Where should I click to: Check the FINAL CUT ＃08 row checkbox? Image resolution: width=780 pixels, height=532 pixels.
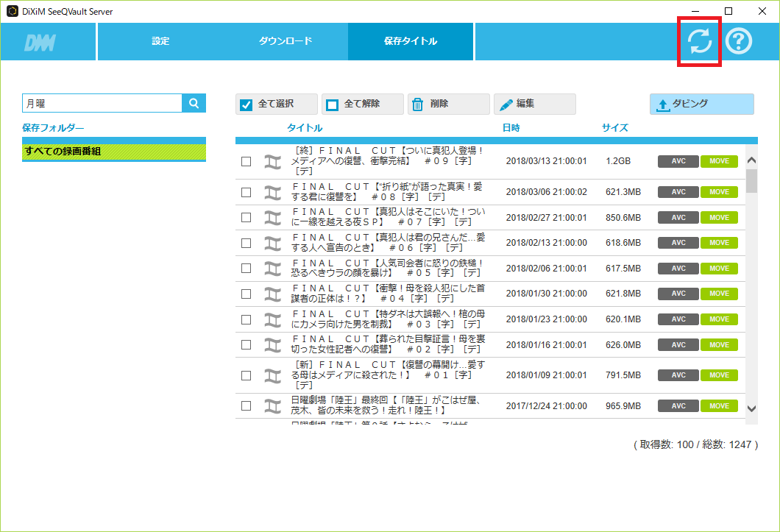(x=246, y=191)
